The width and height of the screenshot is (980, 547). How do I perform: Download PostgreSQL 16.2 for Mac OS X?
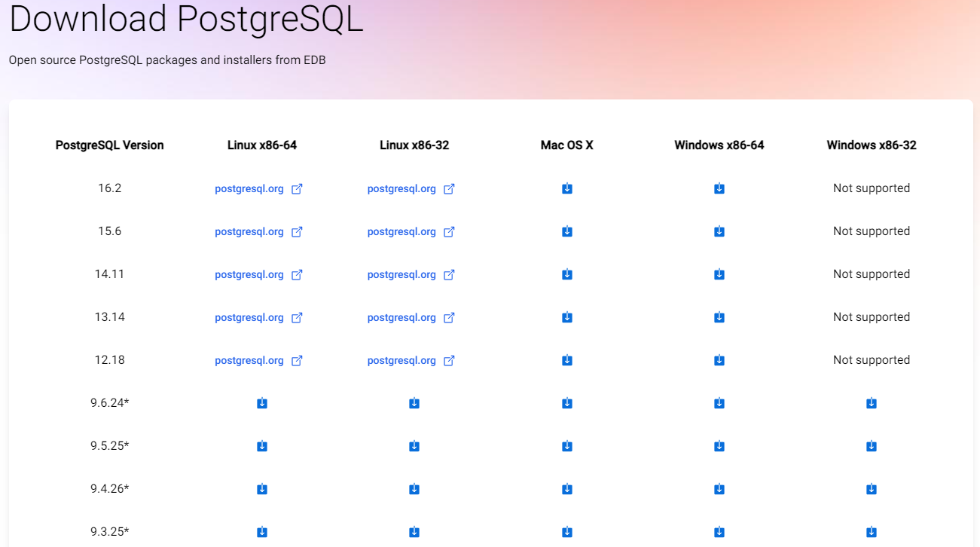tap(567, 188)
